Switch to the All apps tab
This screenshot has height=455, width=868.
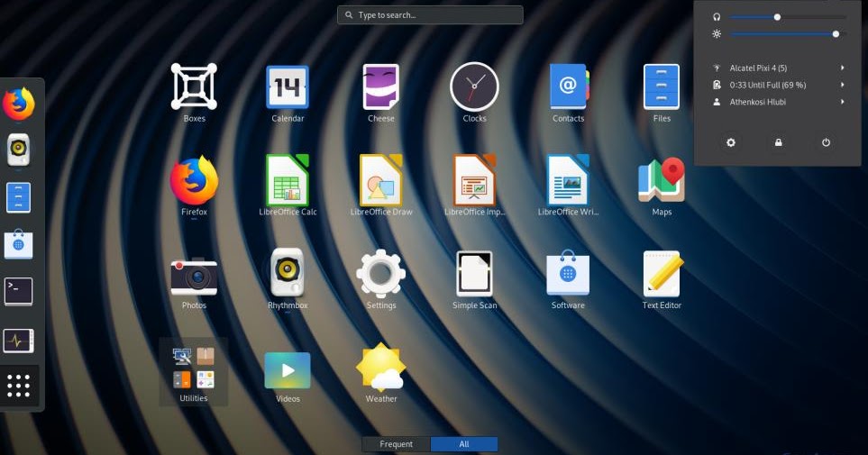pos(464,444)
